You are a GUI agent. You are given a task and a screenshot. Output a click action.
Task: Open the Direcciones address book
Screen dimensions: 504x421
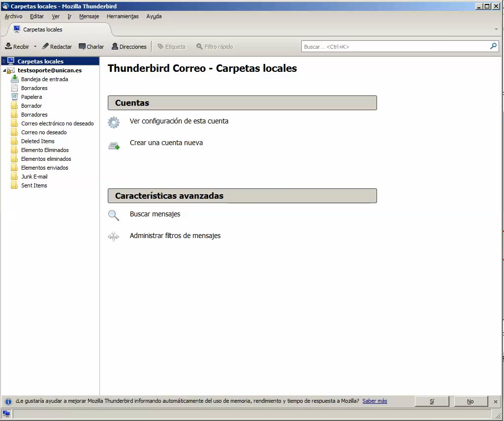pyautogui.click(x=129, y=47)
